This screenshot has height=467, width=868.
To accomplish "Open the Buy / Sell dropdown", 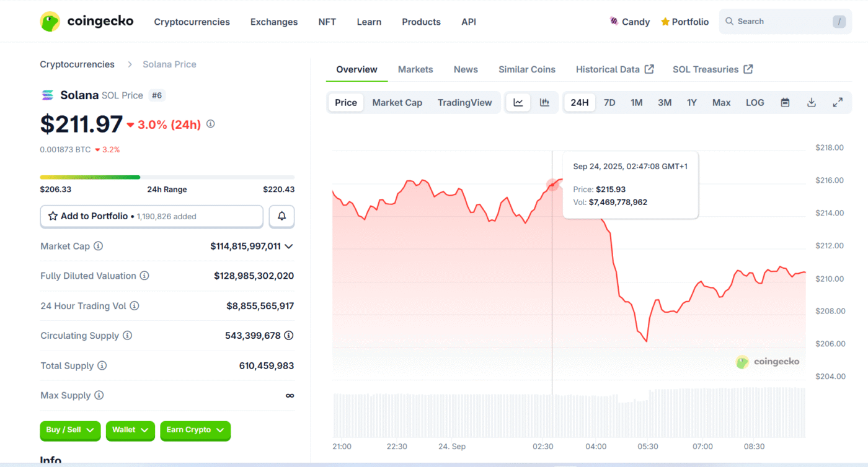I will pyautogui.click(x=70, y=430).
